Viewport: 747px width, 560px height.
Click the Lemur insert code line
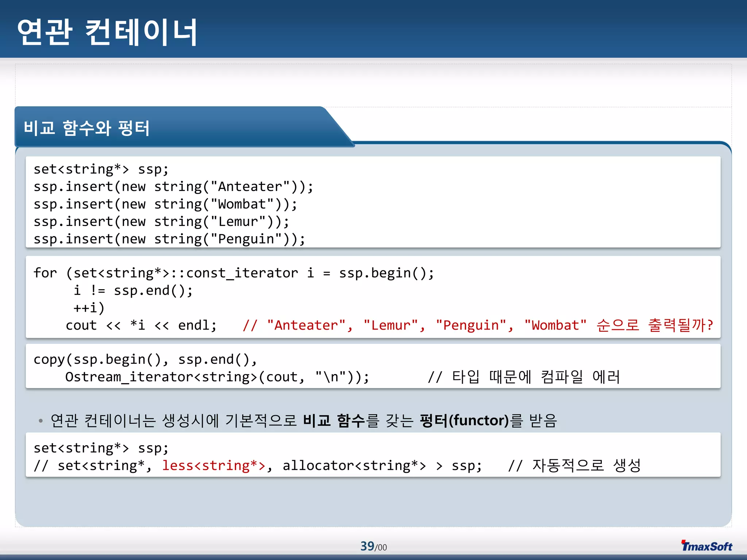161,222
